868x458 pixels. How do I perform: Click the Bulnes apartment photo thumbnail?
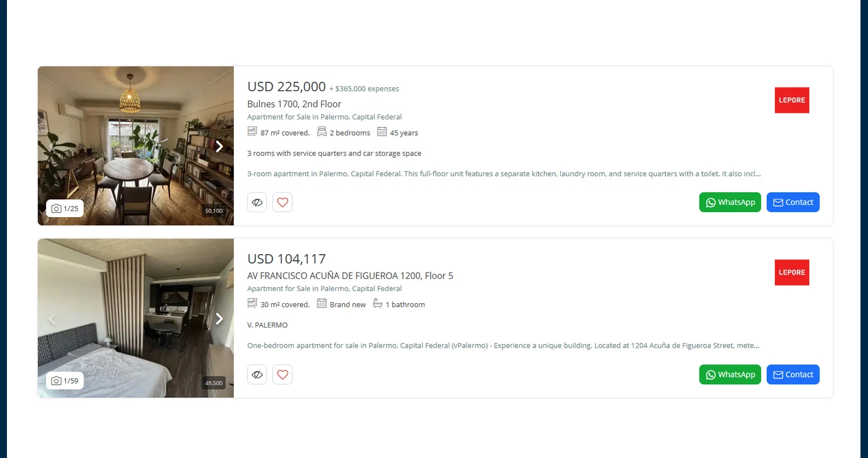pyautogui.click(x=136, y=146)
